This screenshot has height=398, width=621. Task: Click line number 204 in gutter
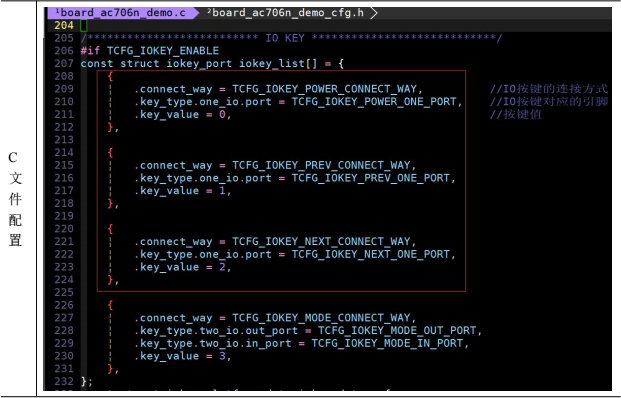pyautogui.click(x=64, y=25)
